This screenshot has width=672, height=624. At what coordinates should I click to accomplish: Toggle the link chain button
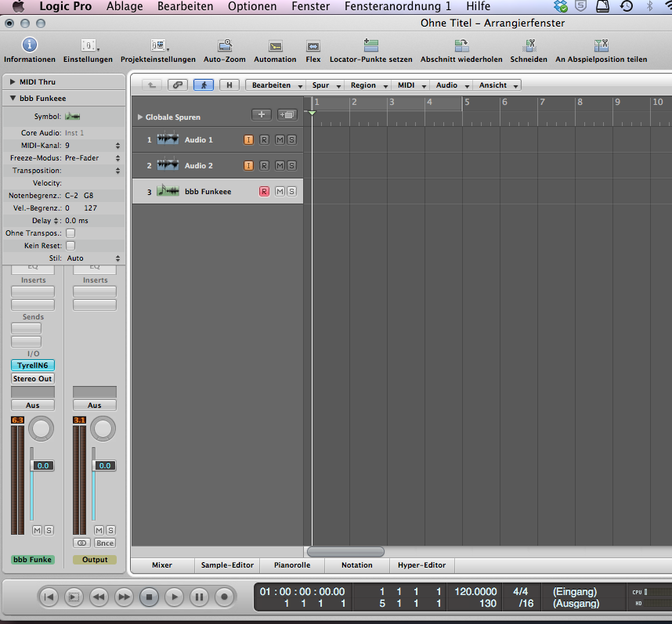coord(178,85)
